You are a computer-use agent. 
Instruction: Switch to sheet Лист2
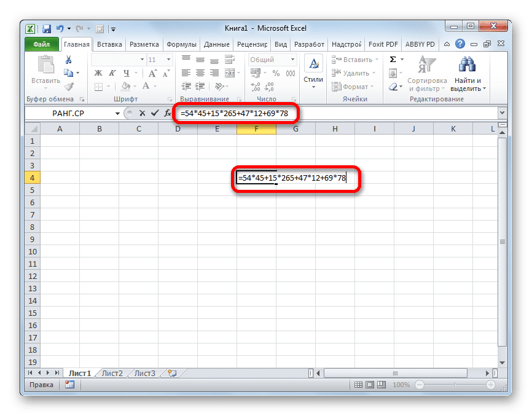pos(112,373)
